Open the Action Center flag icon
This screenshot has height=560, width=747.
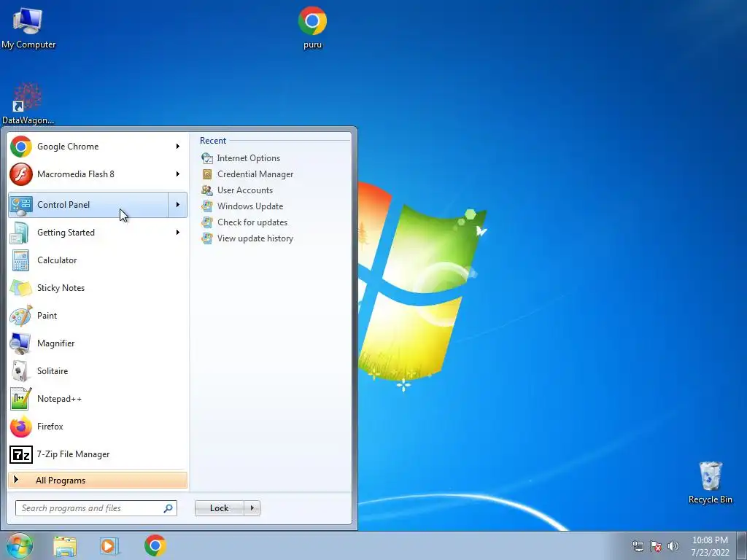point(656,546)
